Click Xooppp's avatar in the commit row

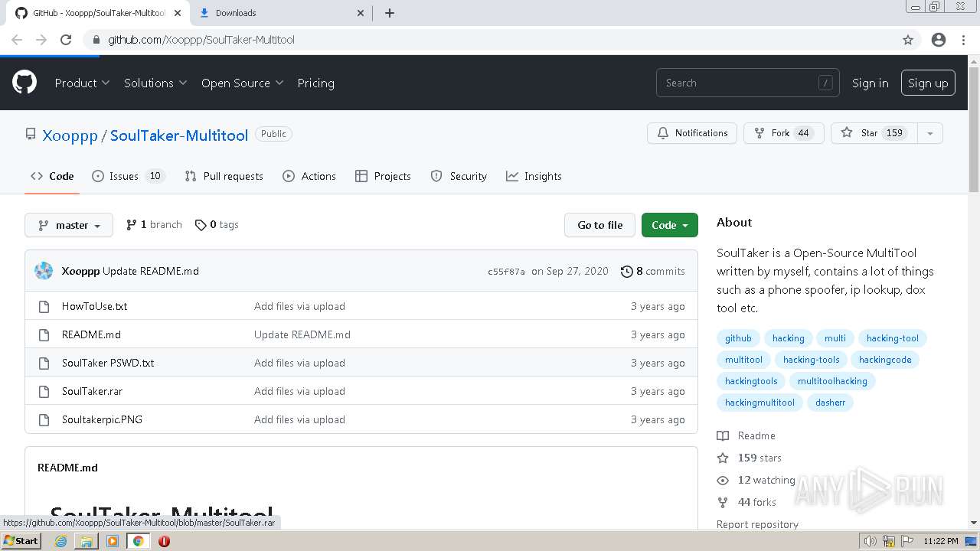coord(44,271)
